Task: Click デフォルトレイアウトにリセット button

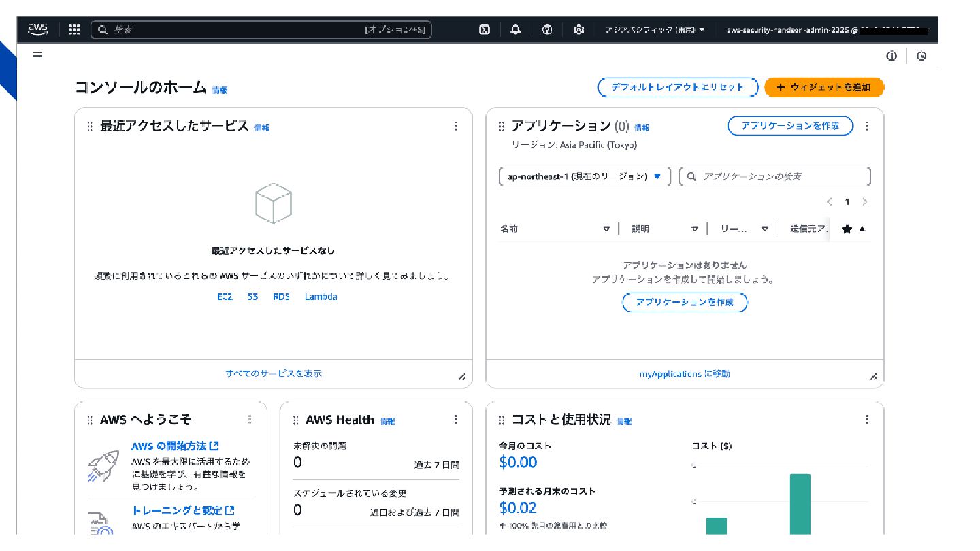Action: pos(678,87)
